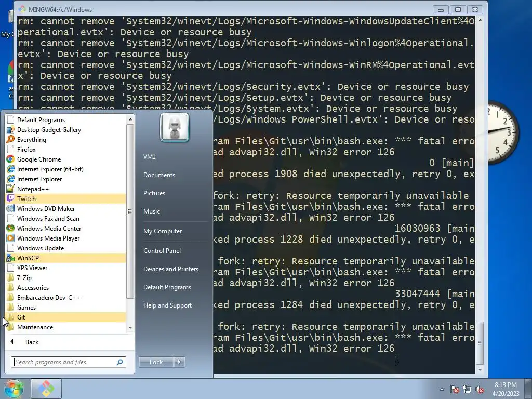
Task: Open Action Center flag tray icon
Action: point(454,390)
